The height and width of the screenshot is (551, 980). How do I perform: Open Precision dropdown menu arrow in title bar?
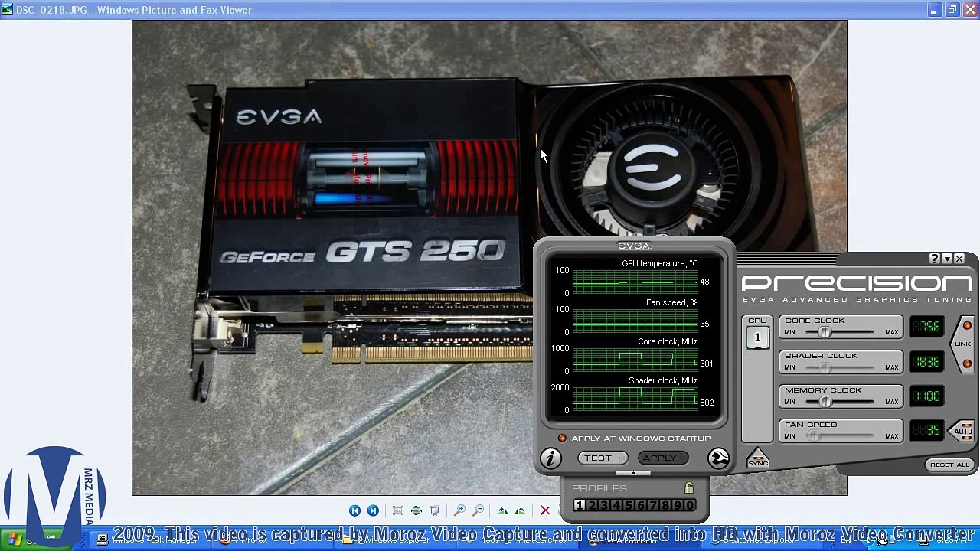pos(947,259)
